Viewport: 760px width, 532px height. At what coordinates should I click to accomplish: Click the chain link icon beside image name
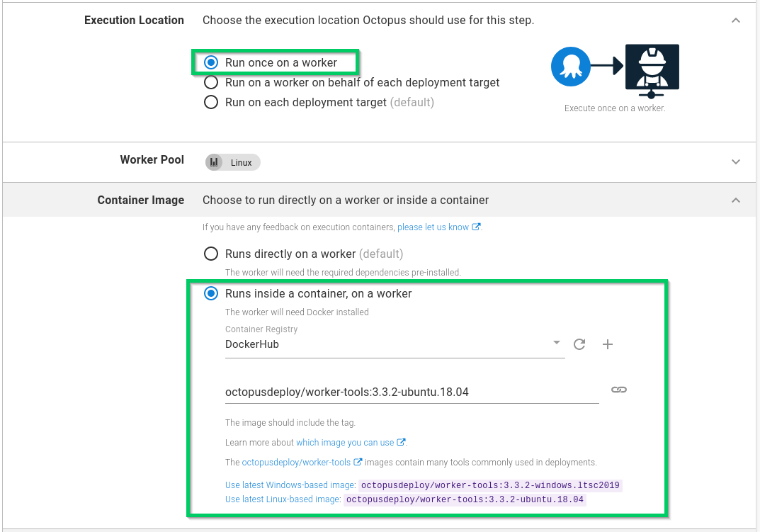[x=618, y=390]
